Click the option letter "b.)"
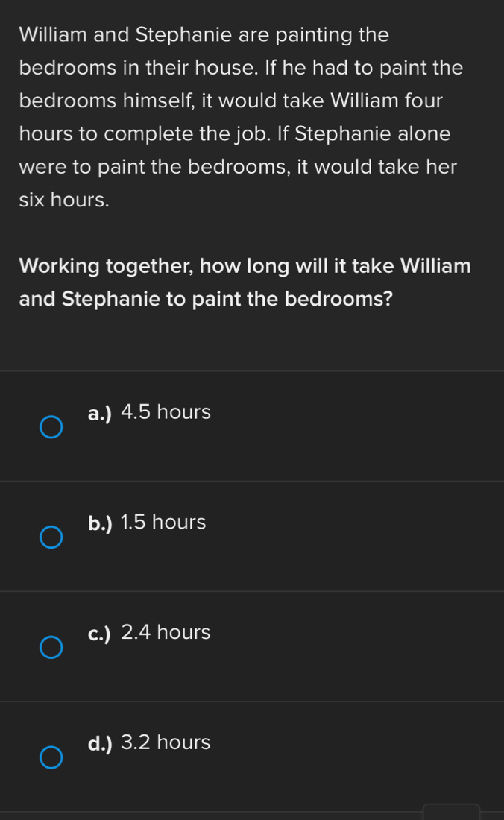 (100, 523)
